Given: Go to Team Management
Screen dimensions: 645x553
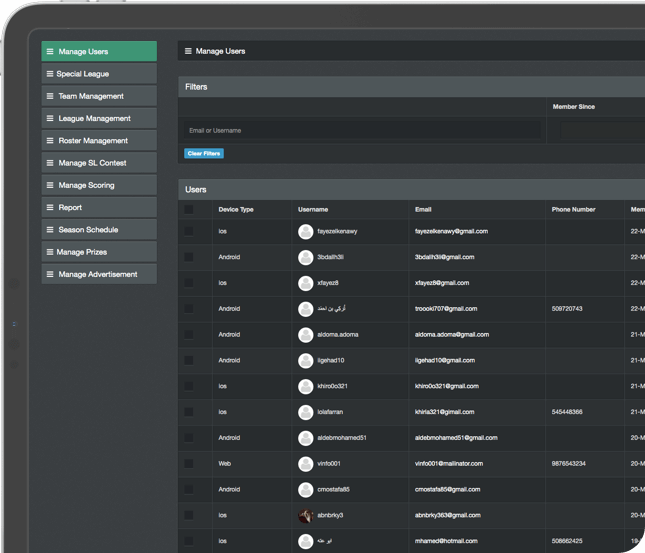Looking at the screenshot, I should pos(99,96).
